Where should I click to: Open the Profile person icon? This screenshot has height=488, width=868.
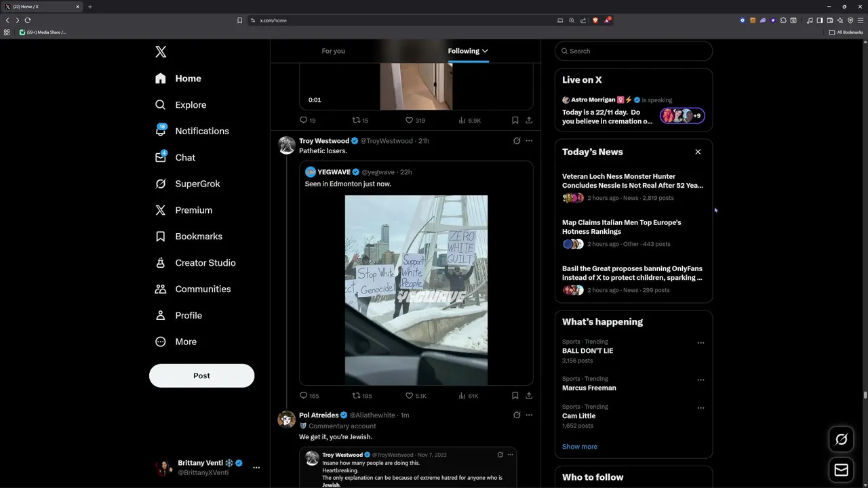click(x=161, y=315)
